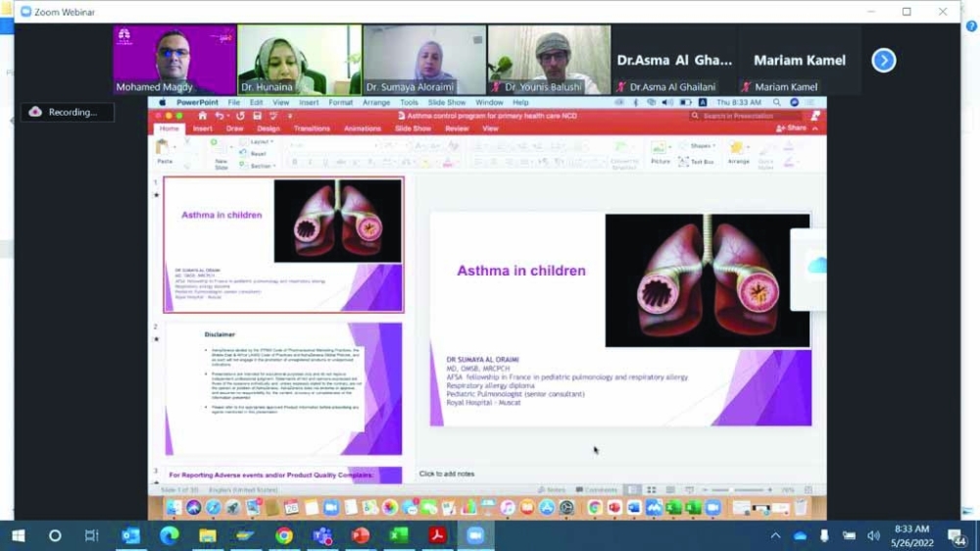The height and width of the screenshot is (551, 980).
Task: Launch Finder from the macOS dock
Action: click(x=173, y=508)
